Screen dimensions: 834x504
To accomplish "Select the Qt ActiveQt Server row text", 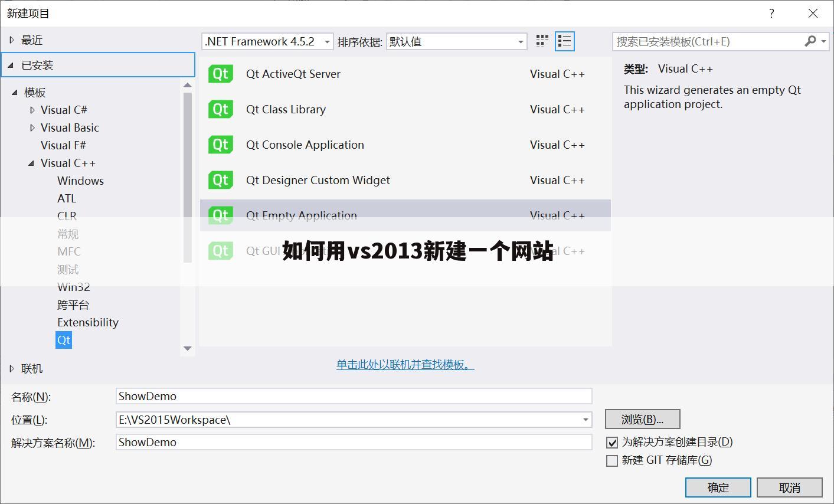I will (293, 74).
